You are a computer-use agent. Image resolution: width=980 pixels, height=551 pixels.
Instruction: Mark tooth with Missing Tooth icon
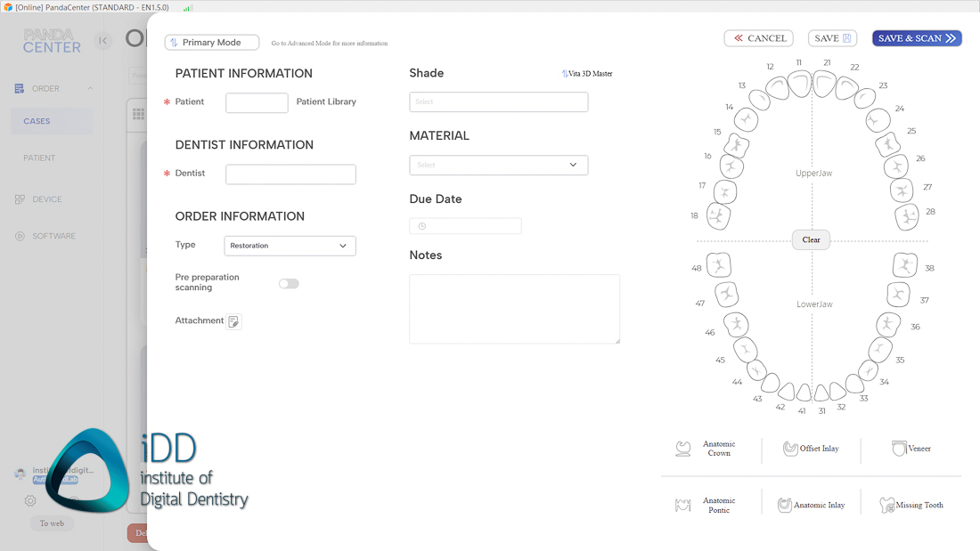click(887, 505)
